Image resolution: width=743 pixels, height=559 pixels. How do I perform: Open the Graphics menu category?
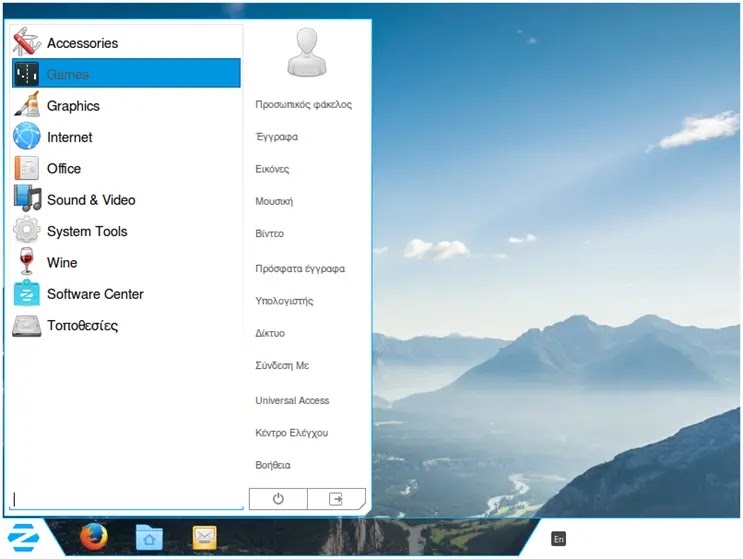[x=126, y=105]
